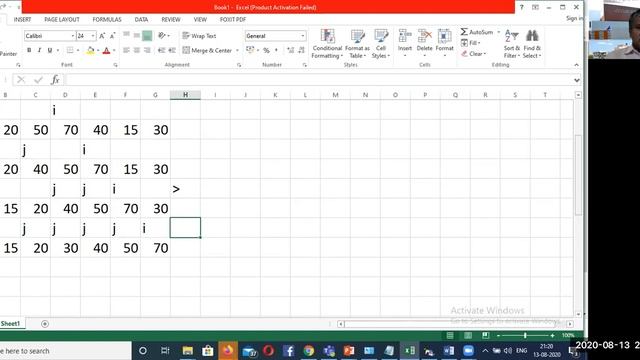Viewport: 640px width, 360px height.
Task: Toggle Bold formatting
Action: click(x=29, y=50)
